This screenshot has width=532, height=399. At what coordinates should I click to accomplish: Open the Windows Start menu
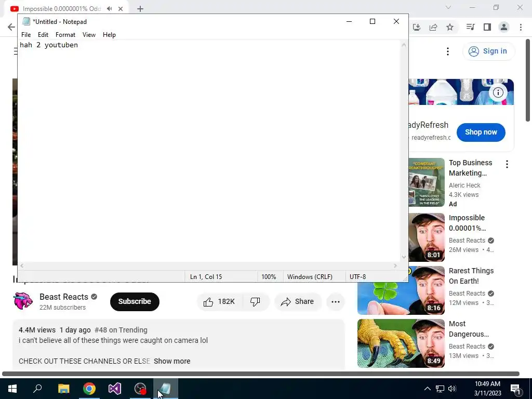12,389
